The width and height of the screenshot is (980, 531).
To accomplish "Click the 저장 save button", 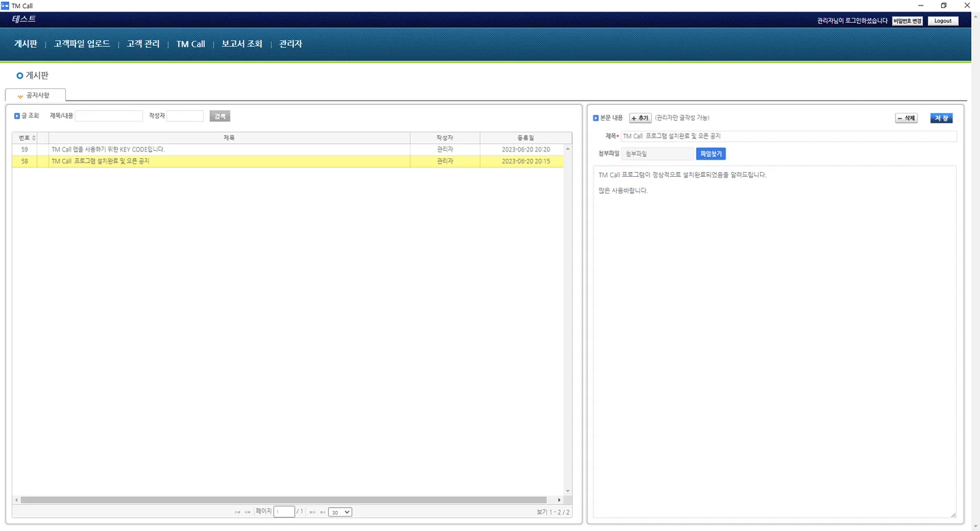I will [942, 118].
